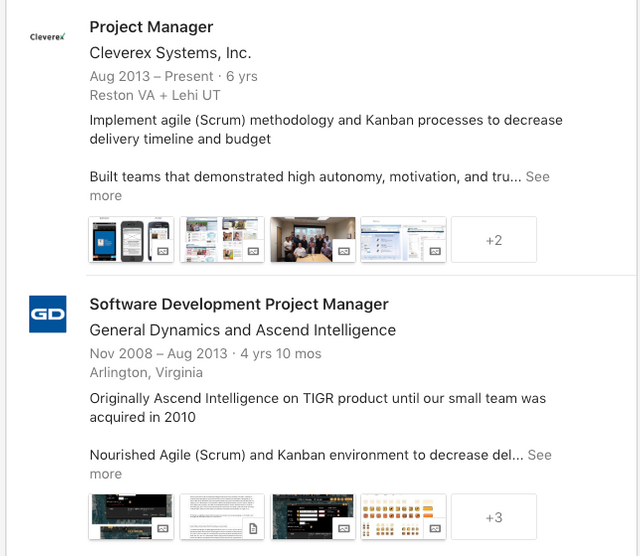Select text 'Nov 2008 – Aug 2013'
Screen dimensions: 640x556
[158, 354]
